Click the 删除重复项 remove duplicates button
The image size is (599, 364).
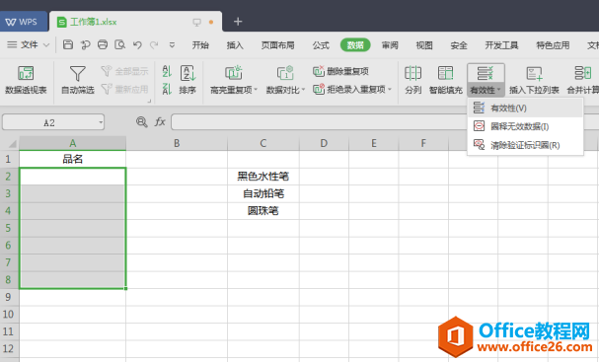click(340, 71)
